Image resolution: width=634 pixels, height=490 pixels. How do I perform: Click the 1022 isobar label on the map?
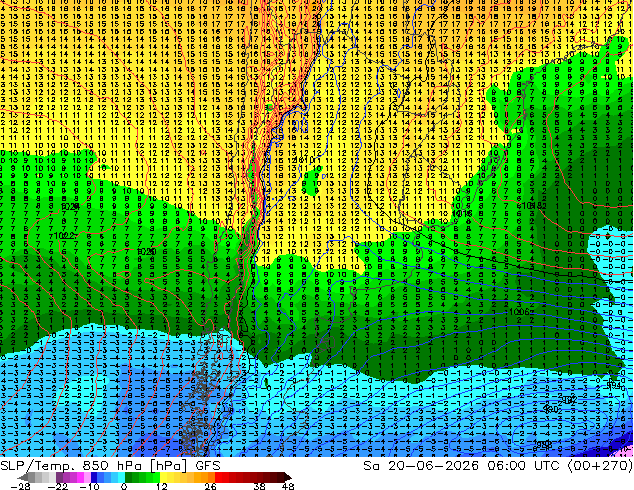point(64,235)
